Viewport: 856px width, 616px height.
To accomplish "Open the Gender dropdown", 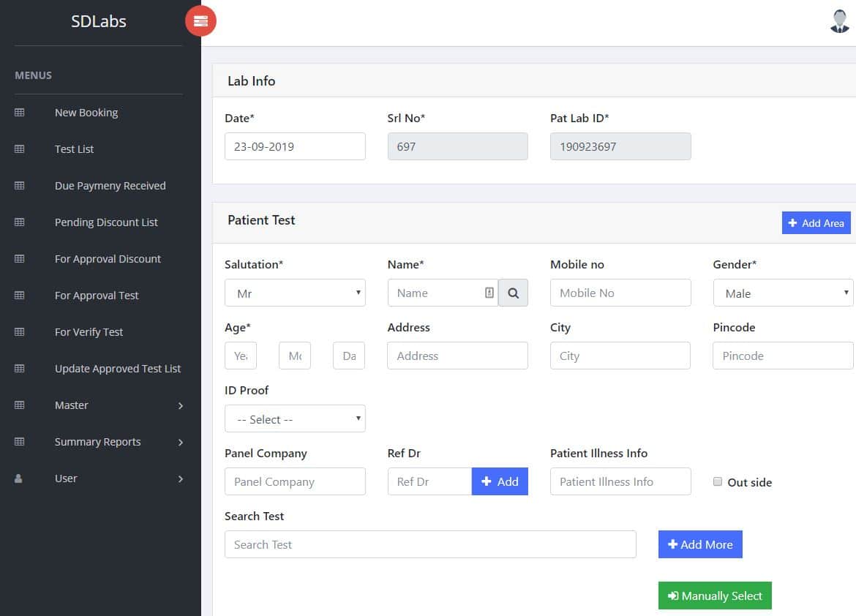I will [783, 293].
